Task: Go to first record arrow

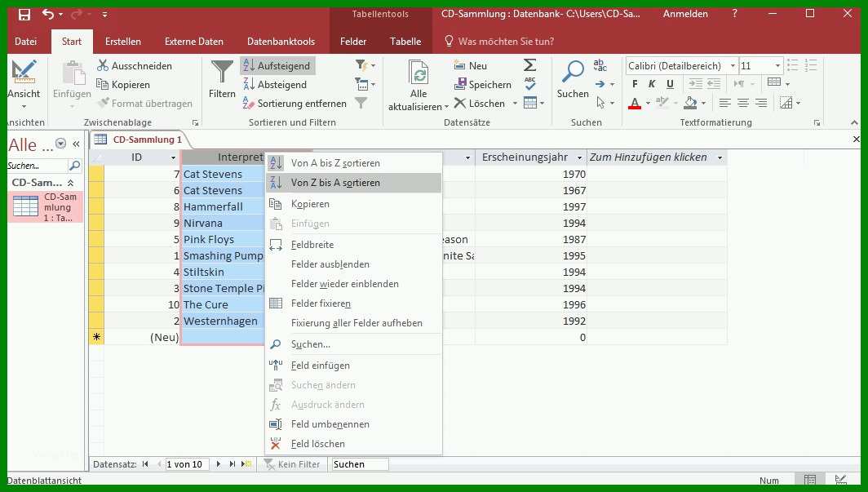Action: (145, 464)
